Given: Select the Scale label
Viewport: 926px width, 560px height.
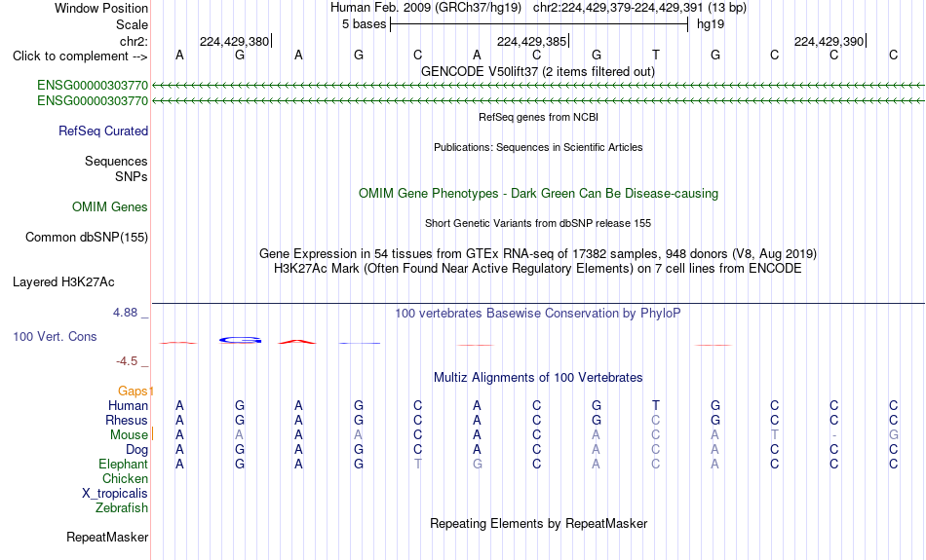Looking at the screenshot, I should (132, 24).
